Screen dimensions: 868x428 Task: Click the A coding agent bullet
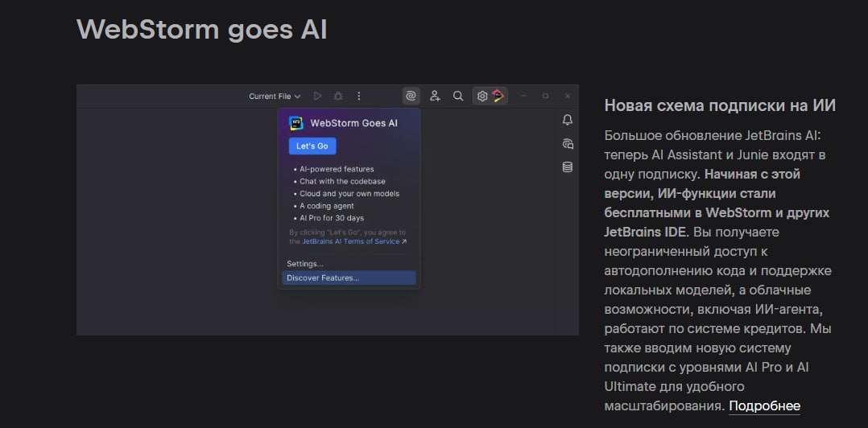[x=327, y=206]
